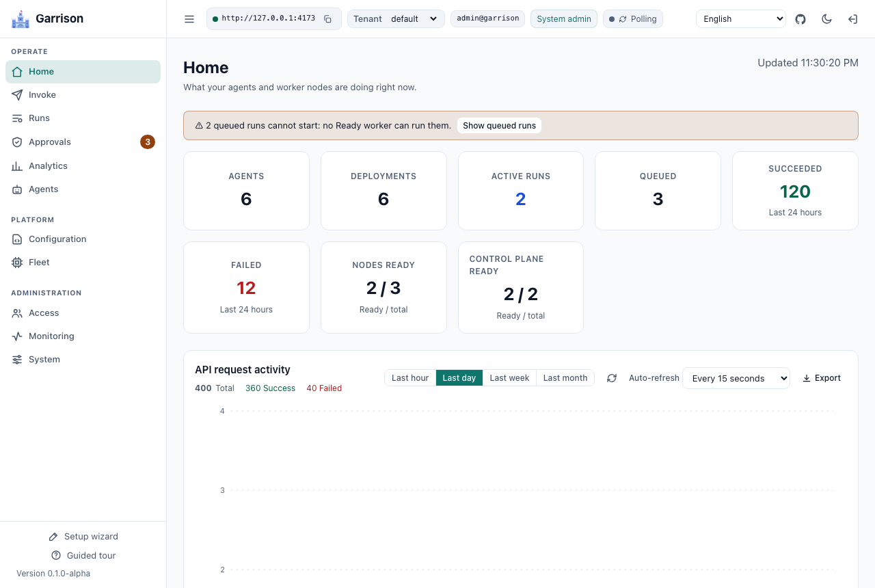Click the Polling status refresh icon
The height and width of the screenshot is (588, 875).
(623, 19)
